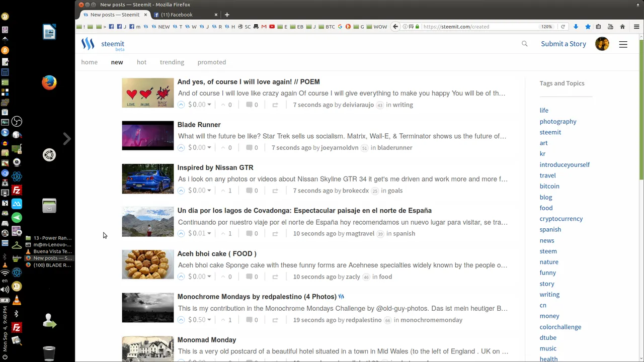644x362 pixels.
Task: Upvote the Aceh bhoi cake post
Action: coord(181,277)
